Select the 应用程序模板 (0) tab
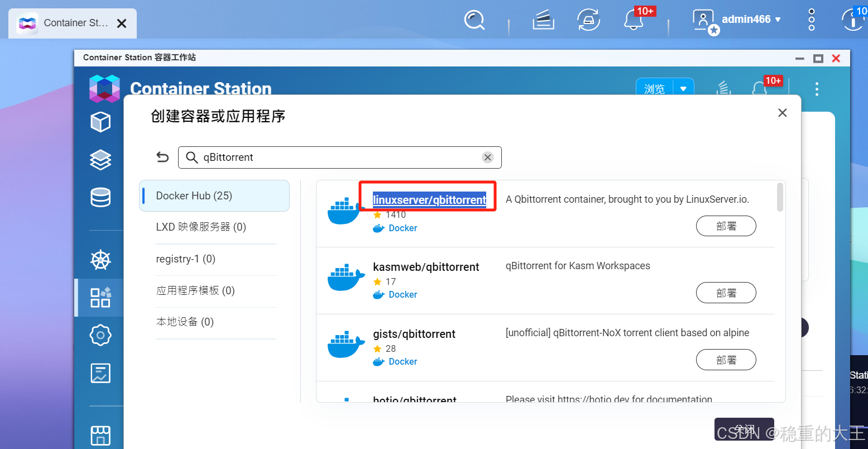868x449 pixels. tap(195, 290)
